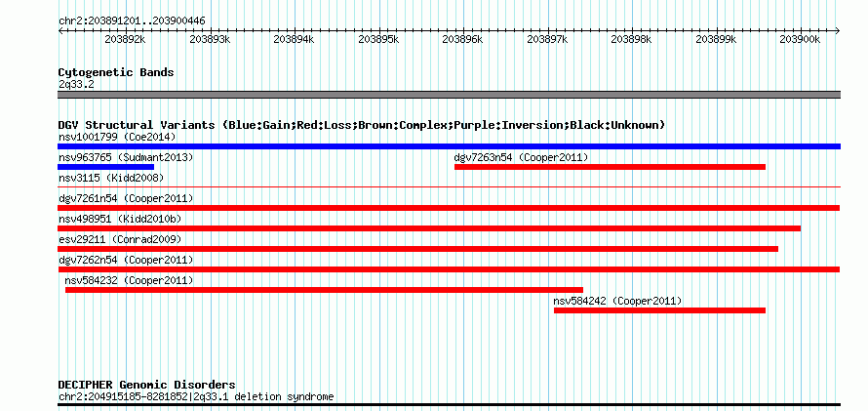The image size is (868, 411).
Task: Click the black DECIPHER deletion syndrome bar
Action: click(449, 405)
